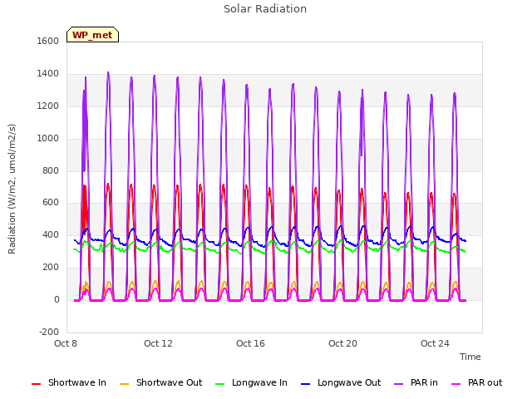The height and width of the screenshot is (399, 532).
Task: Click the orange Shortwave Out legend swatch
Action: click(124, 384)
